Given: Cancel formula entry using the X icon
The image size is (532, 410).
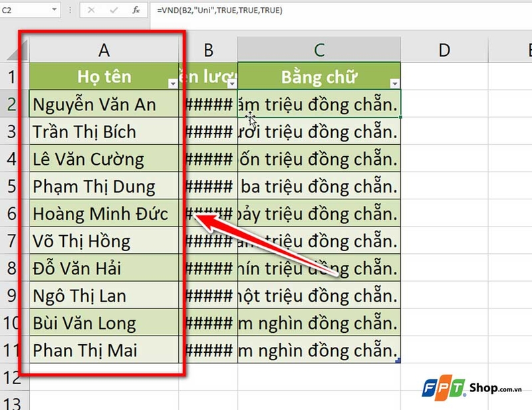Looking at the screenshot, I should pyautogui.click(x=91, y=10).
